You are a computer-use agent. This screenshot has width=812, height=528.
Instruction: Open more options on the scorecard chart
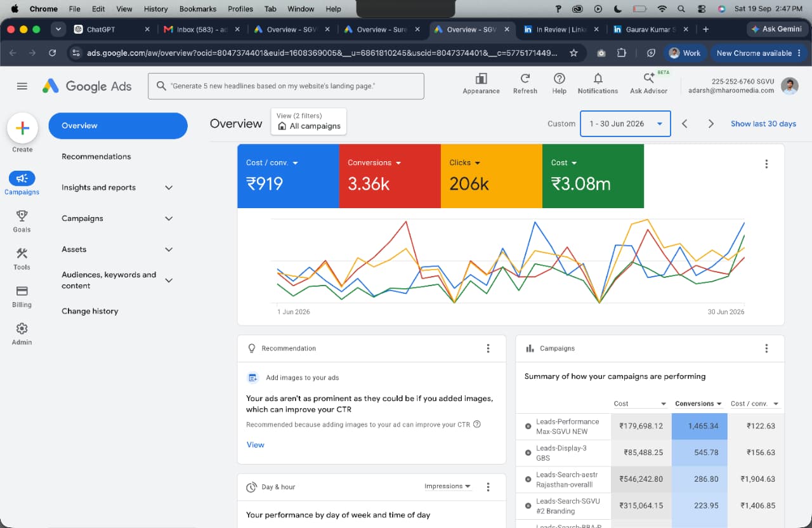[766, 164]
